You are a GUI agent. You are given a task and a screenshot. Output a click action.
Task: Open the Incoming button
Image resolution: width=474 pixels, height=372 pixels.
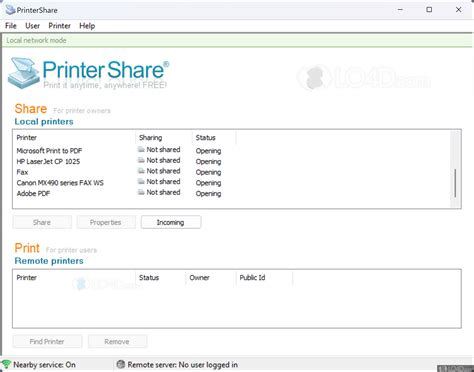171,222
